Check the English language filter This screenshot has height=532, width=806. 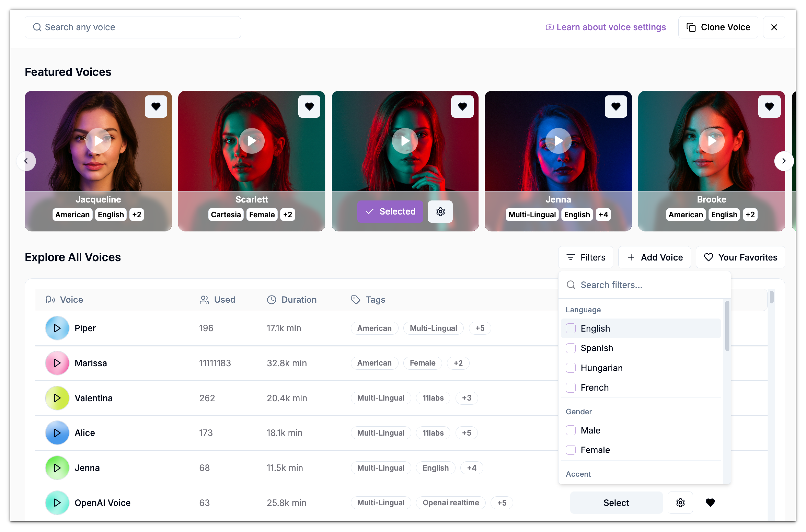[571, 328]
